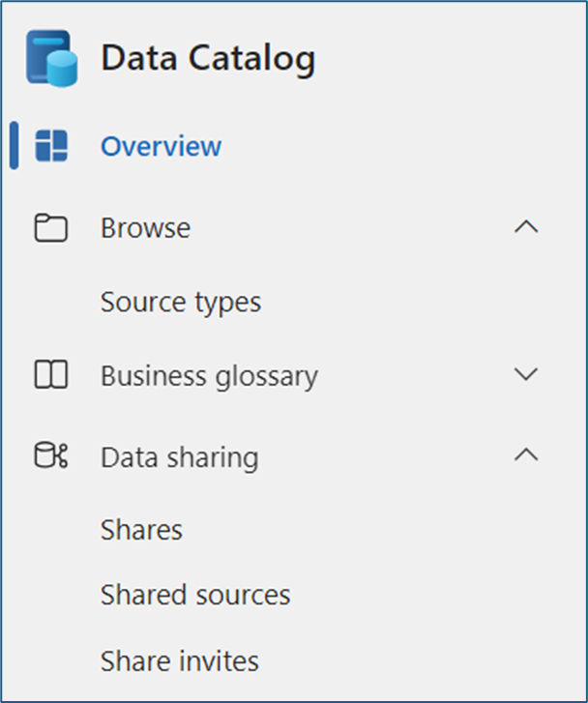Open Share invites

point(180,661)
